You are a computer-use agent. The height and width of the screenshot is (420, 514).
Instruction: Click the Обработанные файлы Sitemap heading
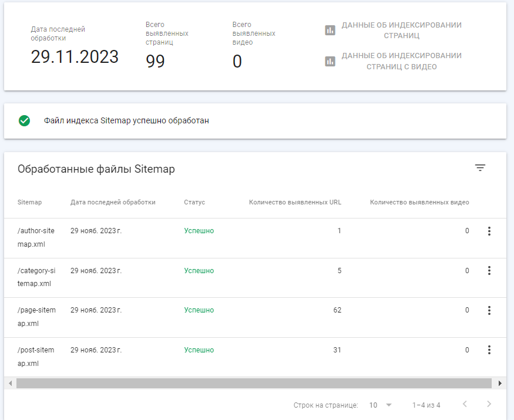[x=96, y=169]
